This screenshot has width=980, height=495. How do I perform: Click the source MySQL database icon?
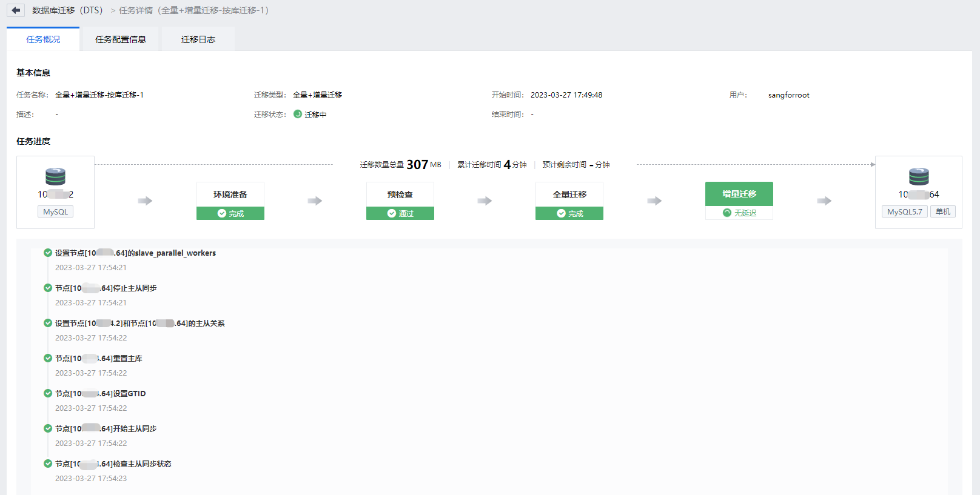click(55, 176)
